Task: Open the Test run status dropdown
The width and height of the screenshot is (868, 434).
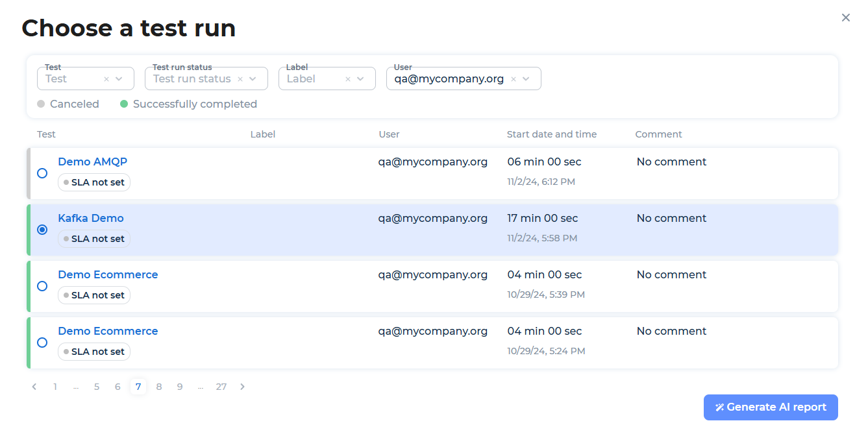Action: [x=253, y=79]
